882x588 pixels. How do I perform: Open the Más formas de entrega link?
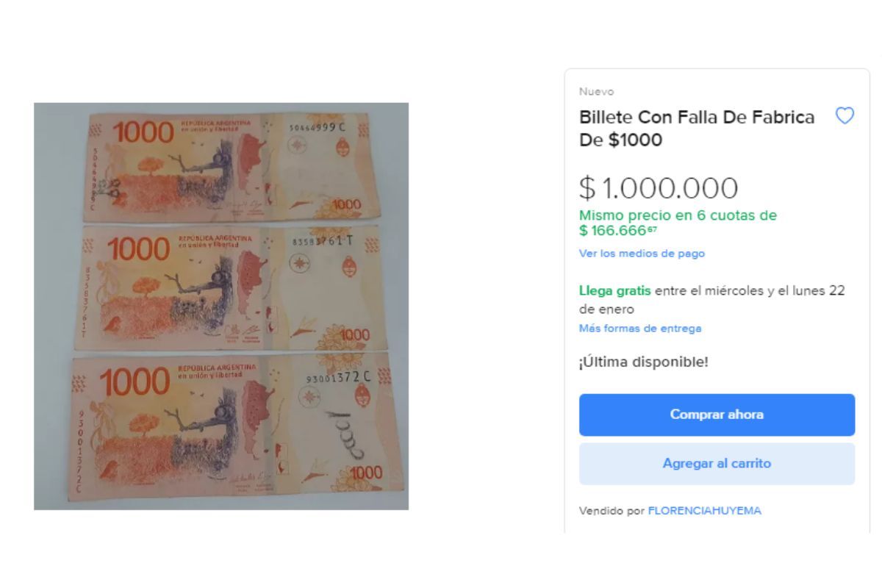(640, 329)
